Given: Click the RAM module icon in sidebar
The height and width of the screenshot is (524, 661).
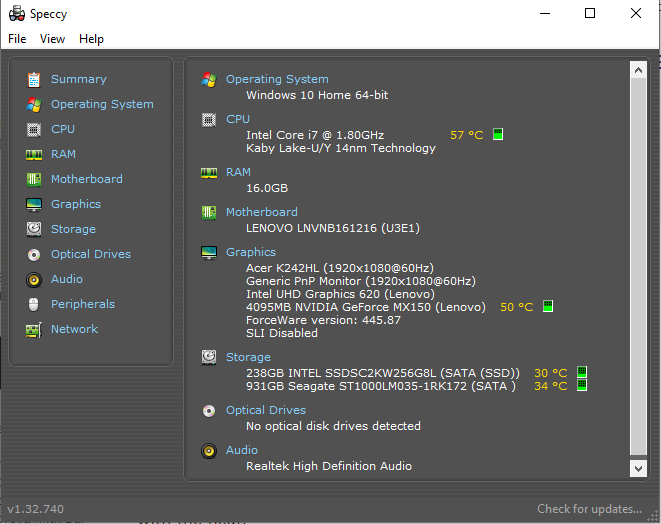Looking at the screenshot, I should [x=34, y=154].
